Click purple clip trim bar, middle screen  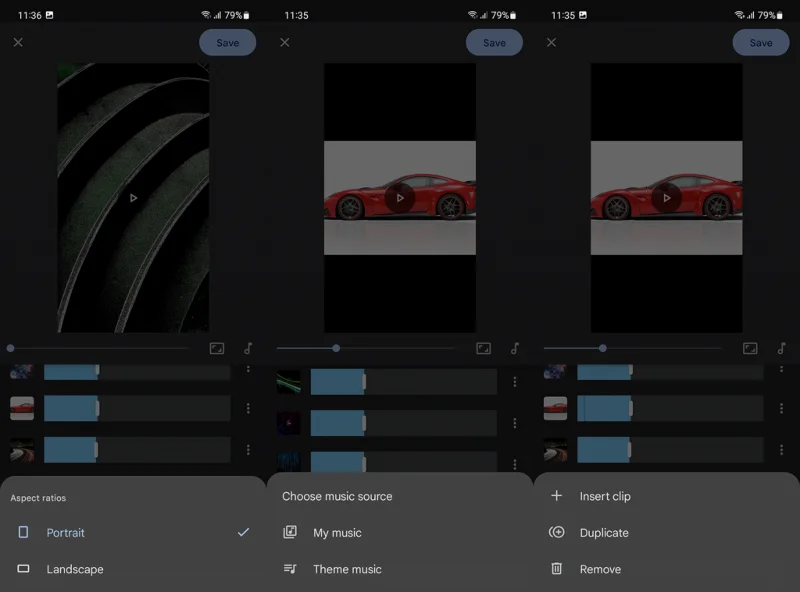(x=404, y=423)
